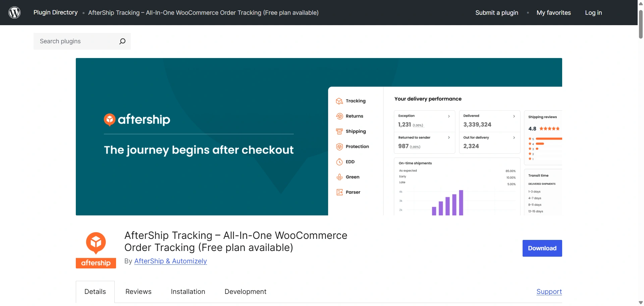
Task: Click the vertical scrollbar thumb
Action: point(641,24)
